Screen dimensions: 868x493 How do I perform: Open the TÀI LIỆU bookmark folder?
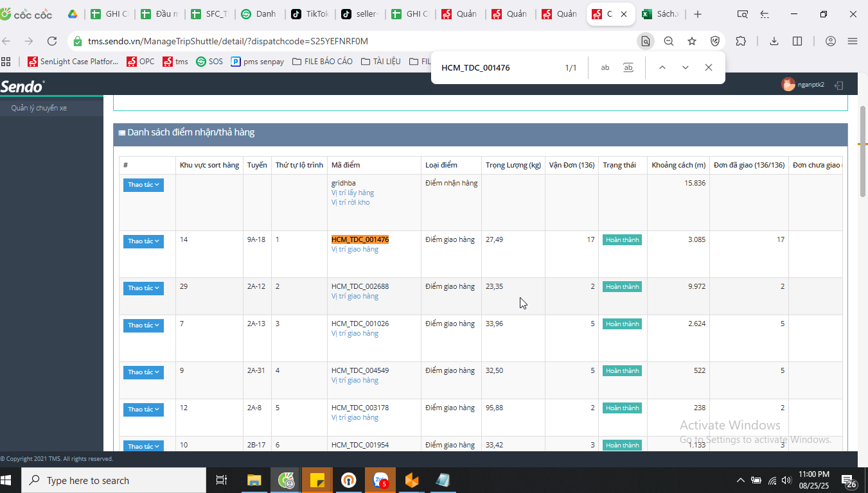coord(381,62)
